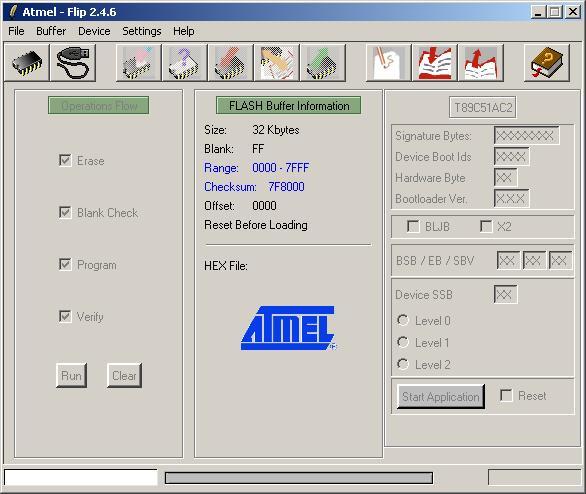Click the Clear button
The height and width of the screenshot is (494, 586).
pos(124,375)
